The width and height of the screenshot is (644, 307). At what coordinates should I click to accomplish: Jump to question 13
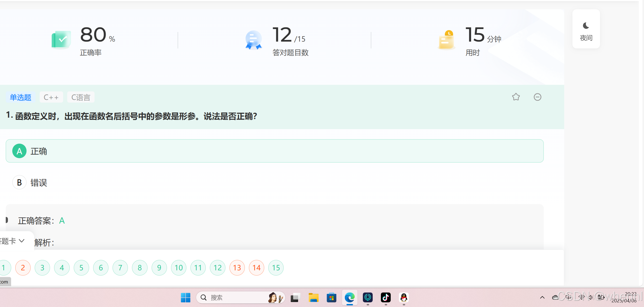237,268
